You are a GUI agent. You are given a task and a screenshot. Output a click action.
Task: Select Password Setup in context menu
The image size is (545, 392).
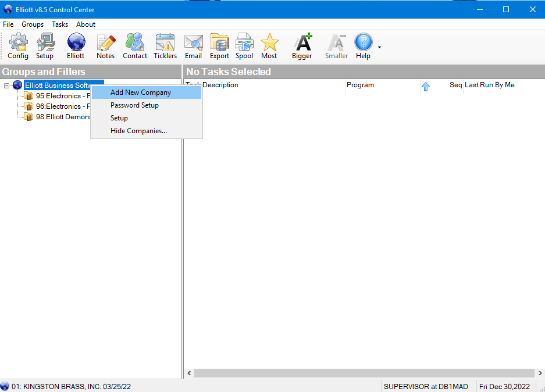(x=134, y=105)
